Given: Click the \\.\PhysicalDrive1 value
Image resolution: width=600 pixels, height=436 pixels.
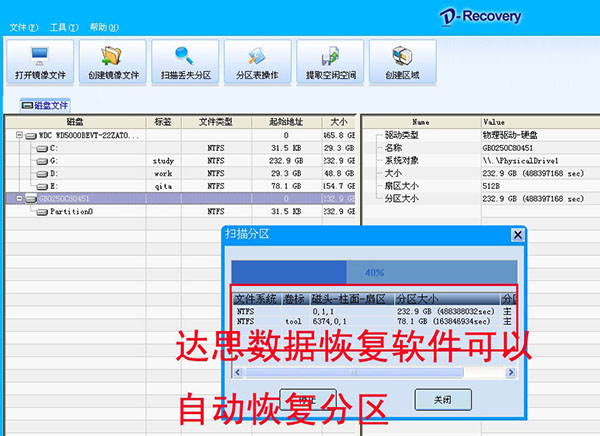Looking at the screenshot, I should 521,161.
